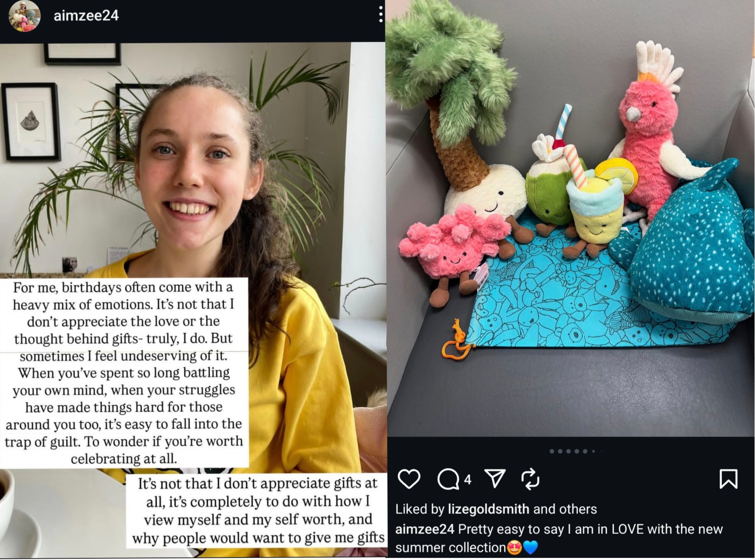This screenshot has width=755, height=560.
Task: Open comments via speech bubble icon
Action: pyautogui.click(x=448, y=479)
